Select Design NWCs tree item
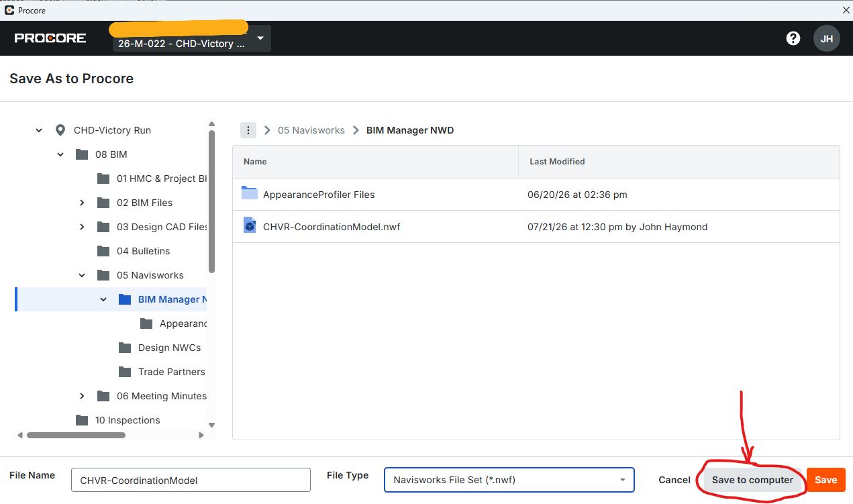This screenshot has width=853, height=504. [x=169, y=348]
